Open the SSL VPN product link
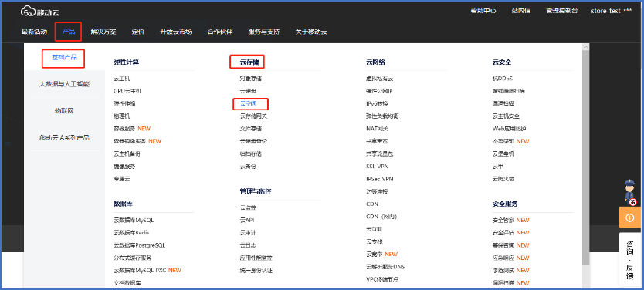This screenshot has height=290, width=644. 378,167
